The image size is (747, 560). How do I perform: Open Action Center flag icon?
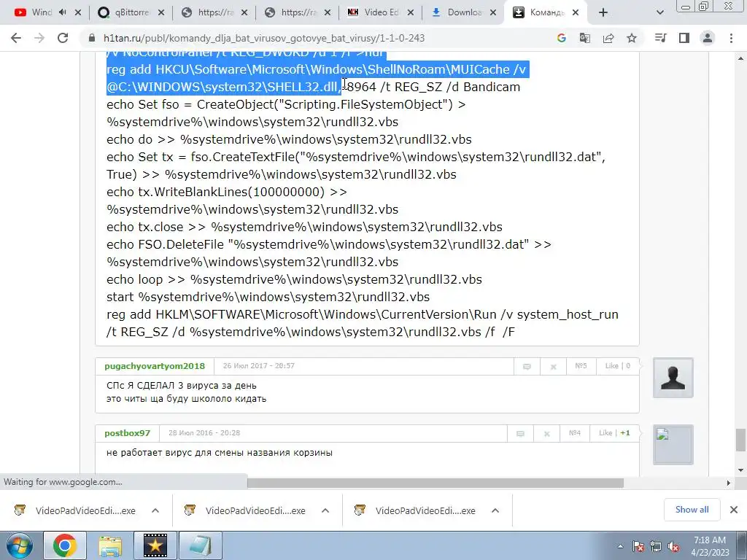click(x=638, y=546)
